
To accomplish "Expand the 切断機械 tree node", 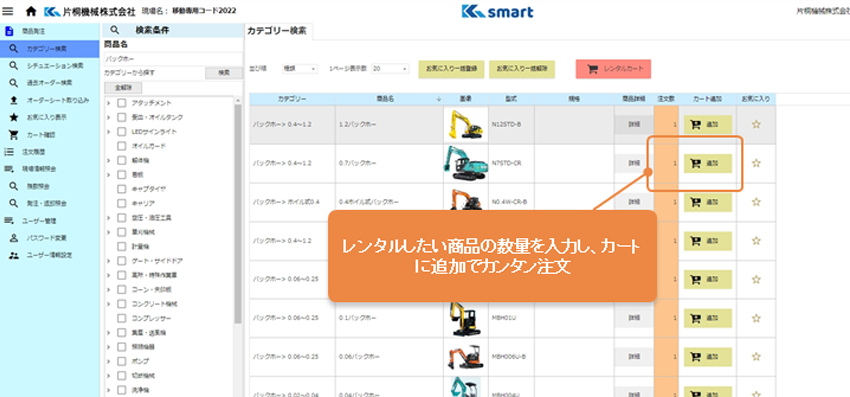I will (x=109, y=375).
